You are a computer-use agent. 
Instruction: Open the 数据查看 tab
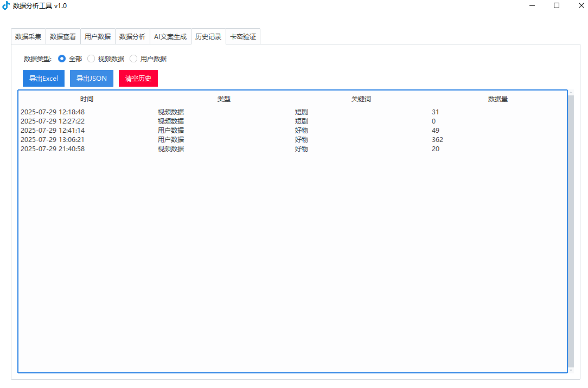pos(63,37)
